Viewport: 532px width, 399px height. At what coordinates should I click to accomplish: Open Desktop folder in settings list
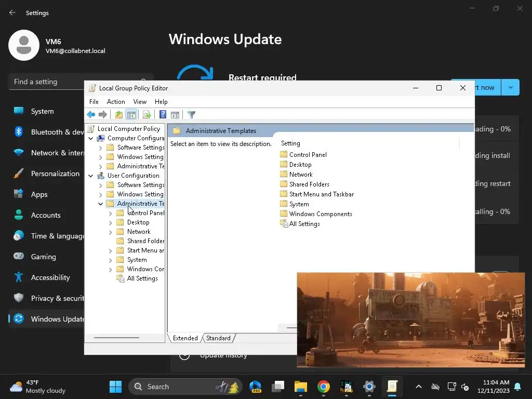(300, 165)
